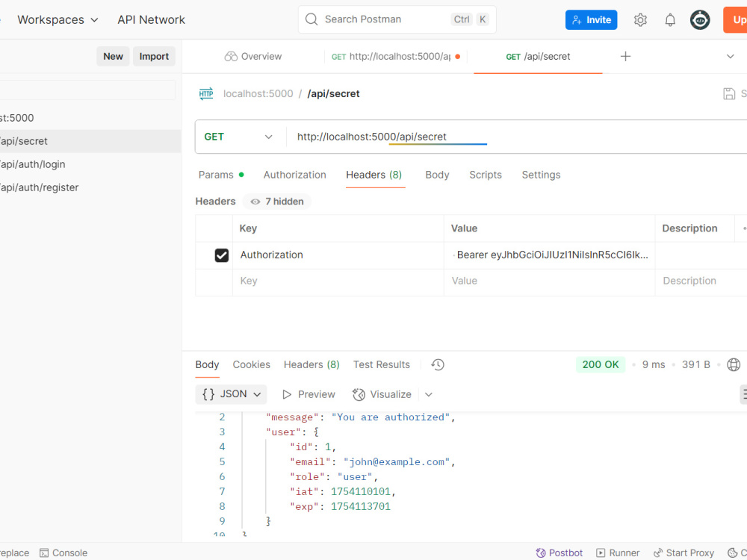The height and width of the screenshot is (560, 747).
Task: Click the "john@example.com" email value
Action: coord(397,462)
